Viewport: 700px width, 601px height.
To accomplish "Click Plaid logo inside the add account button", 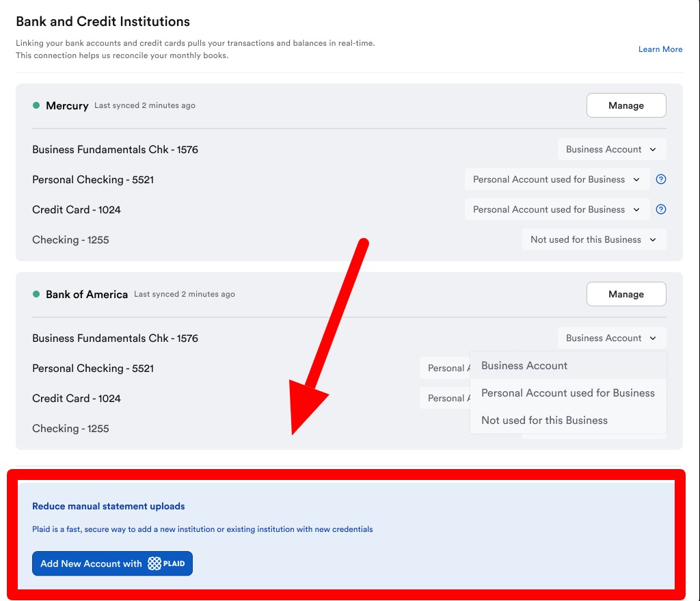I will point(166,563).
